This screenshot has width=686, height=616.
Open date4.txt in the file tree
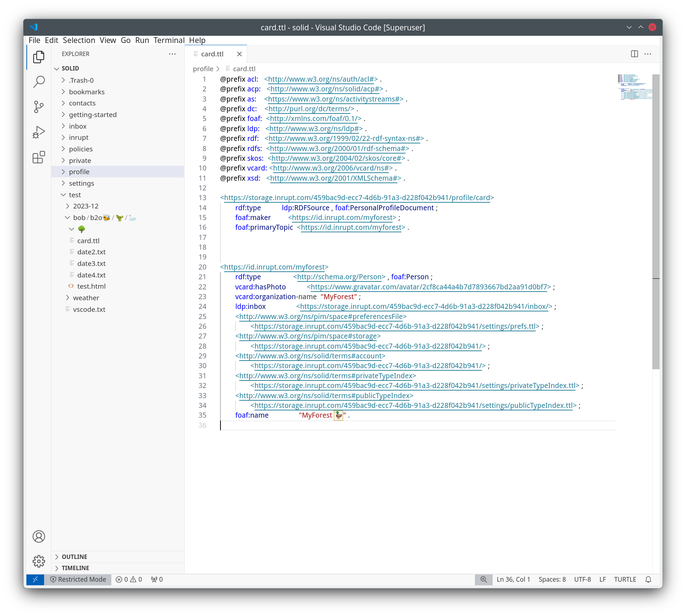point(118,275)
